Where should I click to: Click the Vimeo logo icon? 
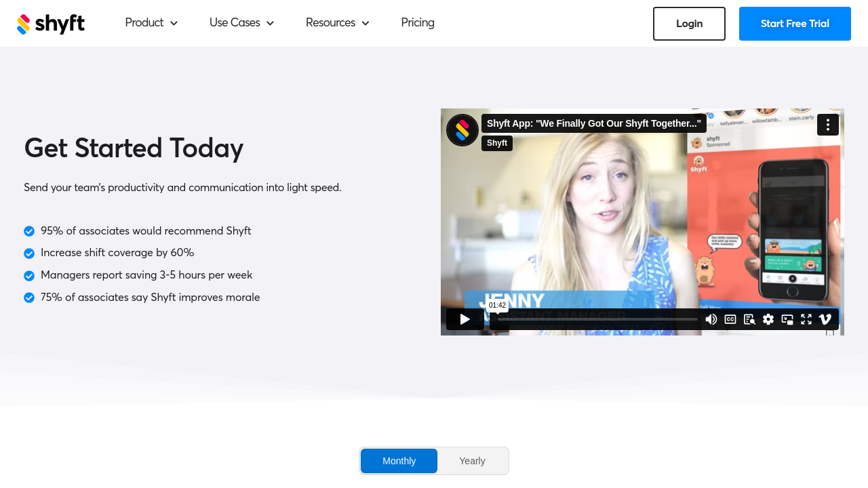(825, 319)
